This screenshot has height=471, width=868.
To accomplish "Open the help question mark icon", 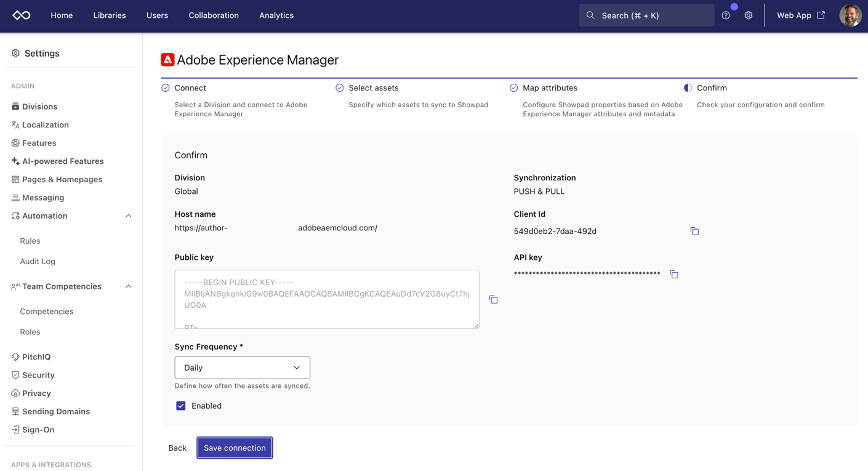I will click(x=726, y=15).
